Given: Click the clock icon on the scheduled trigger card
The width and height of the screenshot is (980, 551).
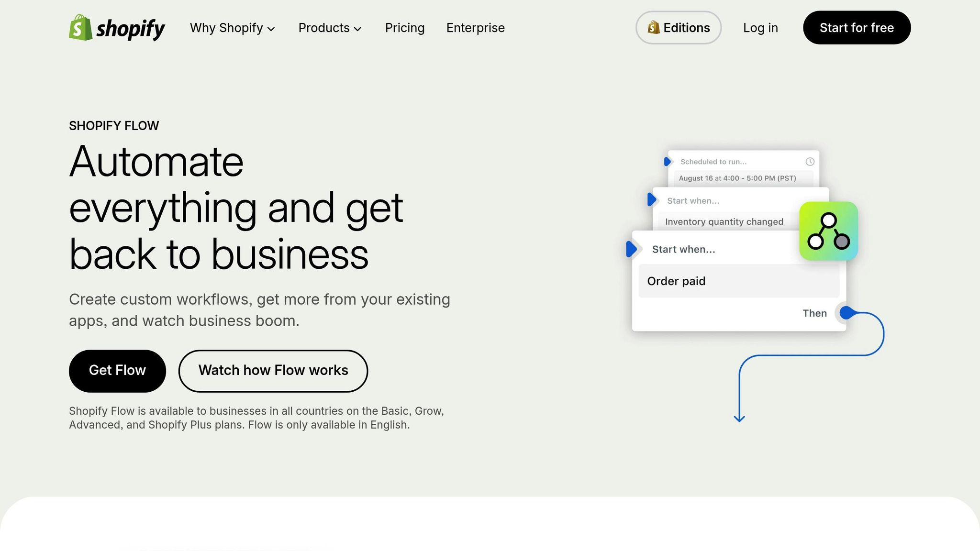Looking at the screenshot, I should (810, 162).
